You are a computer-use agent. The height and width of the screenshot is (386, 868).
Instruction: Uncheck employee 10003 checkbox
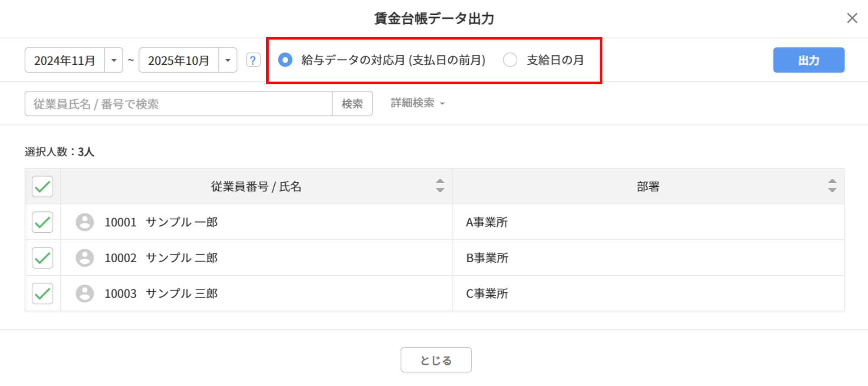[43, 294]
